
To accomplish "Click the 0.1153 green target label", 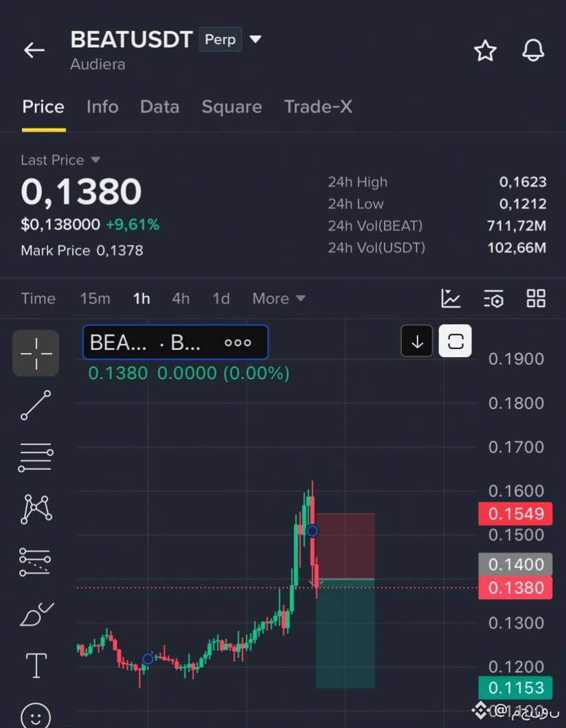I will click(x=515, y=687).
